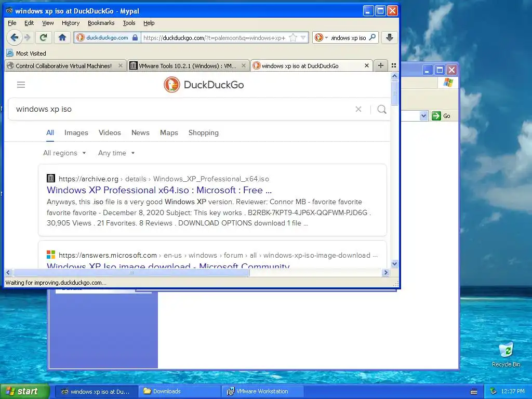
Task: Click the URL address text field
Action: (x=215, y=37)
